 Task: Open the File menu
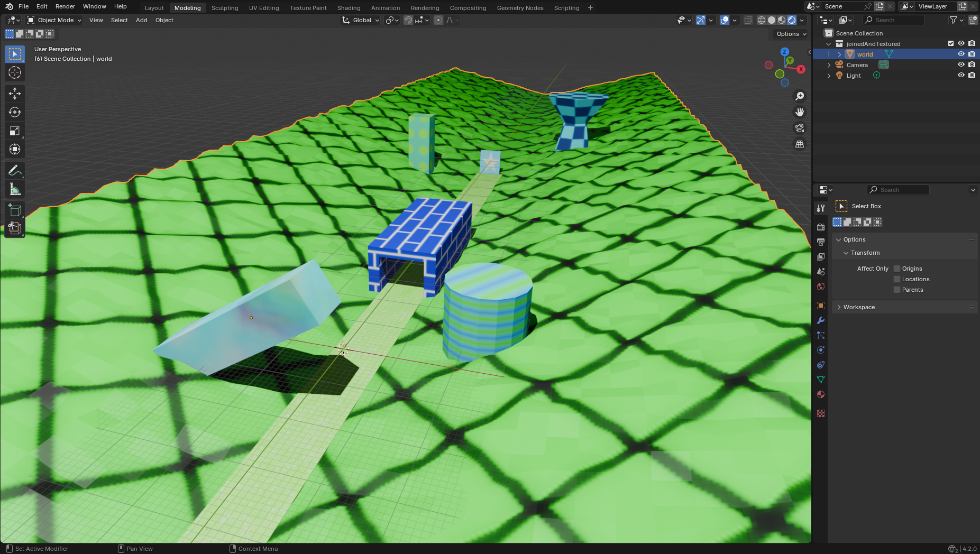coord(23,6)
